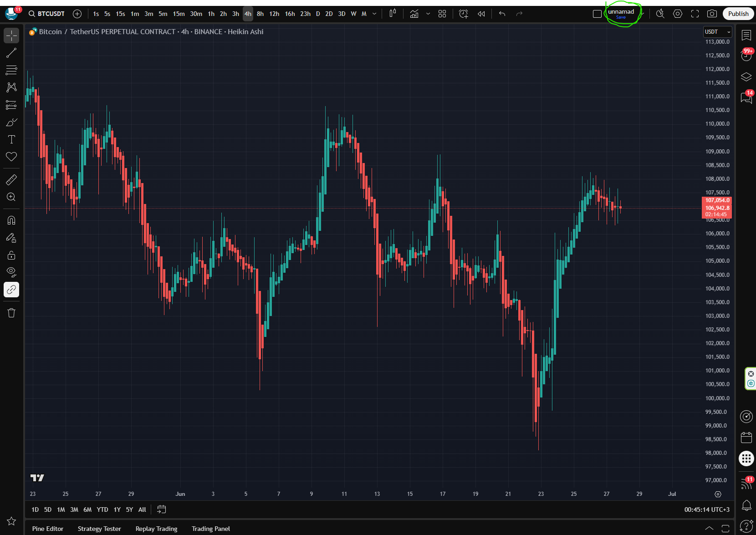Select the trend line drawing tool
This screenshot has height=535, width=756.
(11, 53)
